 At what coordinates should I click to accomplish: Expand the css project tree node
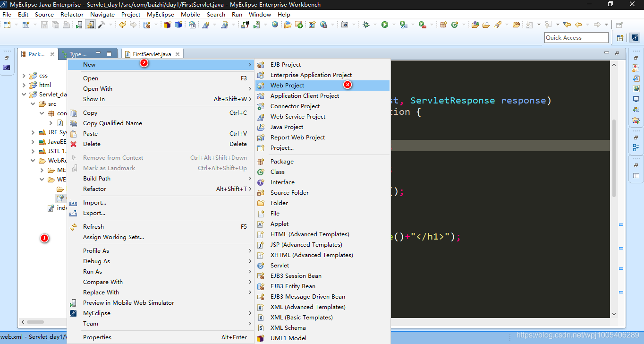click(x=24, y=76)
